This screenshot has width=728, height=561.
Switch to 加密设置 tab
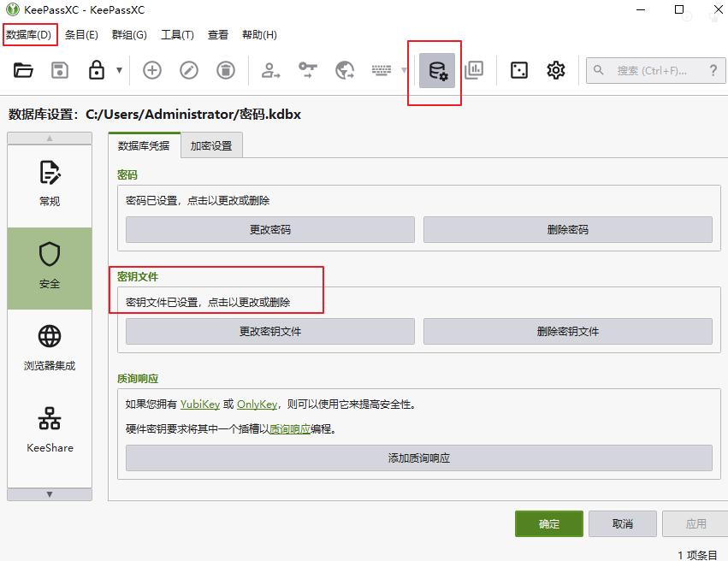211,145
